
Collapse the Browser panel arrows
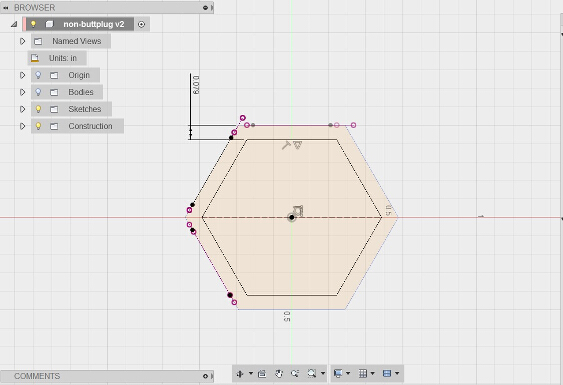[6, 8]
